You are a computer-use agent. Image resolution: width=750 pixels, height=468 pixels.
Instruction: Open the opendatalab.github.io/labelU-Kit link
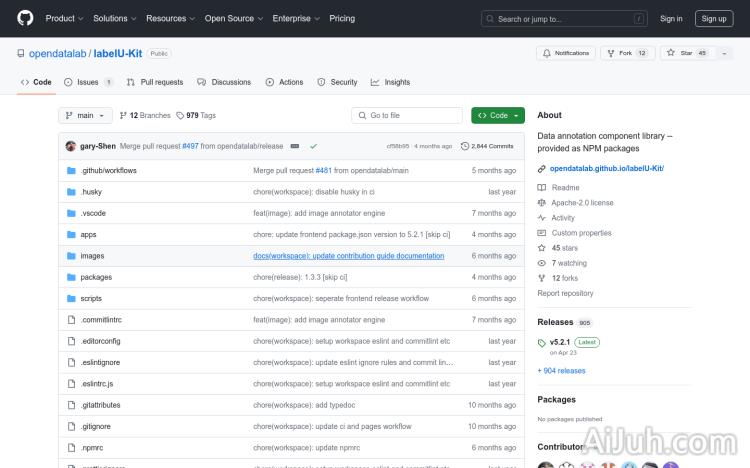click(606, 169)
